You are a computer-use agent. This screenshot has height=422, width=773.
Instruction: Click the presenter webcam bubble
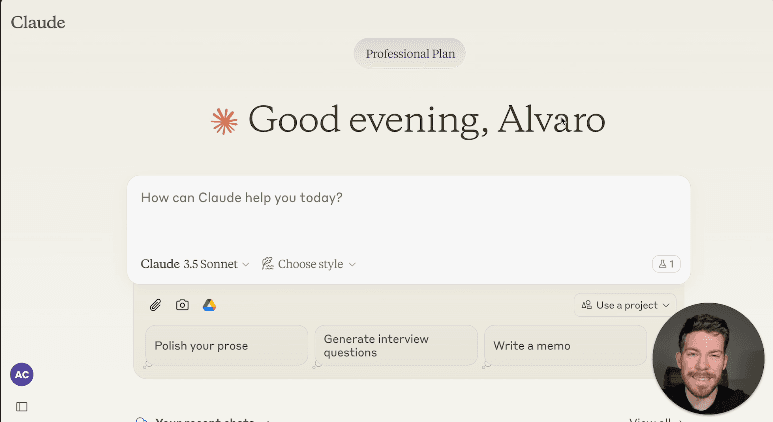(708, 358)
